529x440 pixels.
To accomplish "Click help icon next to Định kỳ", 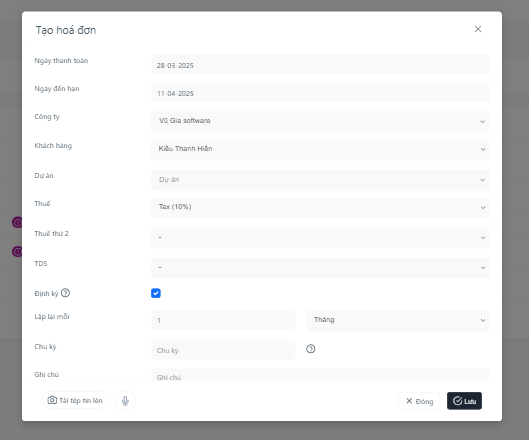I will click(65, 293).
